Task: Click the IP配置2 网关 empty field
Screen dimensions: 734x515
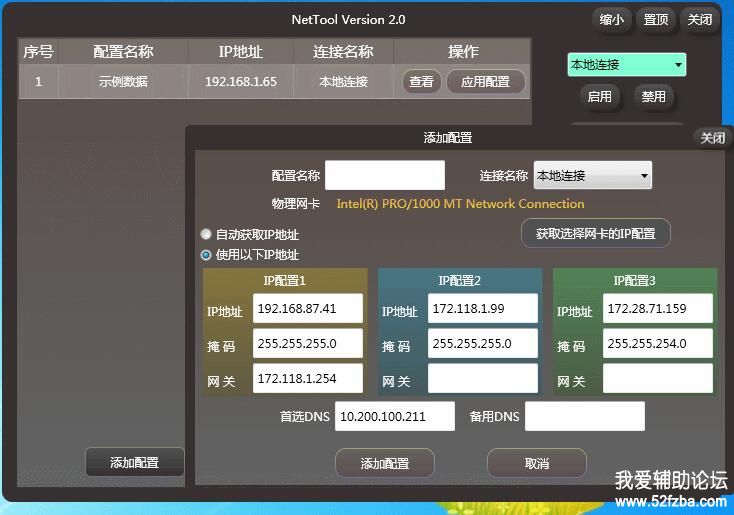Action: (482, 379)
